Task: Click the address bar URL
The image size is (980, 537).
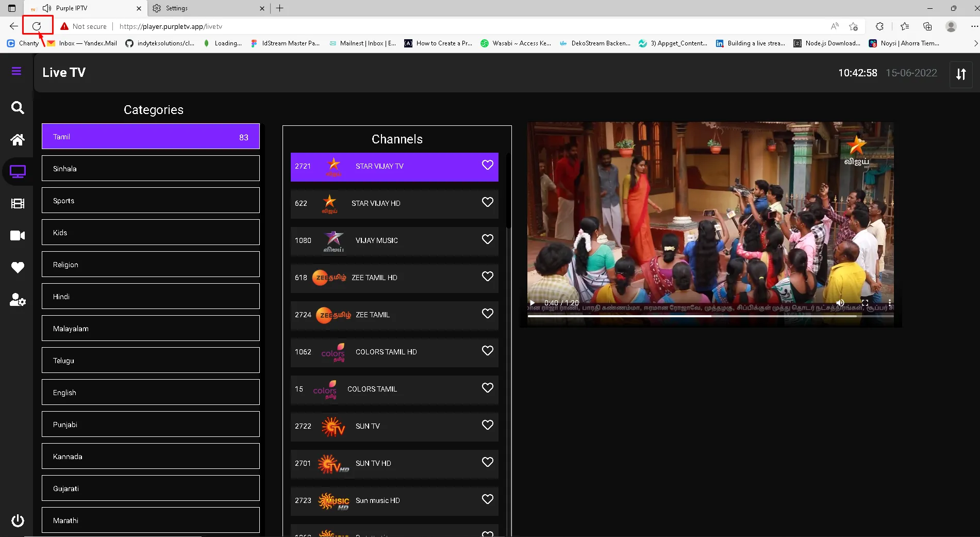Action: (x=171, y=26)
